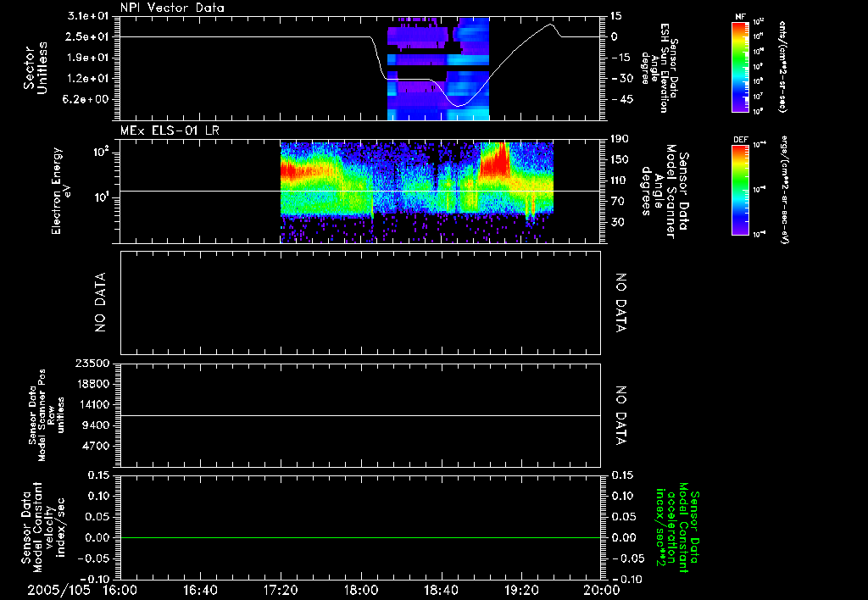Image resolution: width=868 pixels, height=600 pixels.
Task: Click the 'NO DATA' label left of the empty panel
Action: 100,303
